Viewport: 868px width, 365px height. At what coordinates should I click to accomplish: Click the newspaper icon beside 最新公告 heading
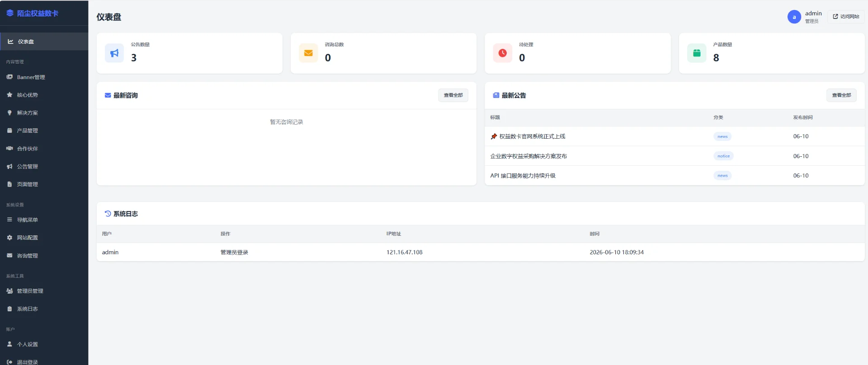pyautogui.click(x=496, y=95)
